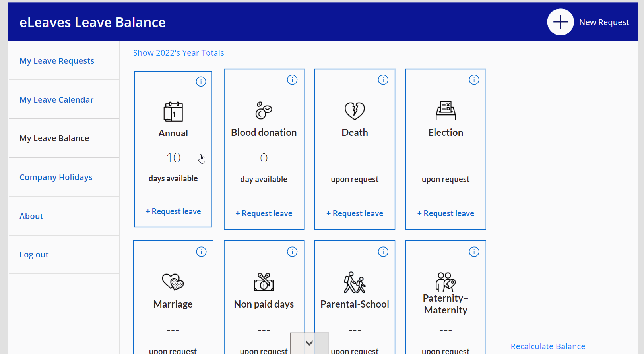Open info icon on Marriage card
This screenshot has width=644, height=354.
(201, 252)
